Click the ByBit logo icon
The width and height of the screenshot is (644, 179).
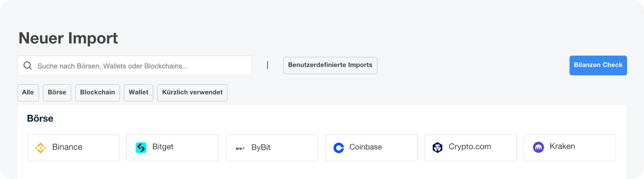click(240, 148)
